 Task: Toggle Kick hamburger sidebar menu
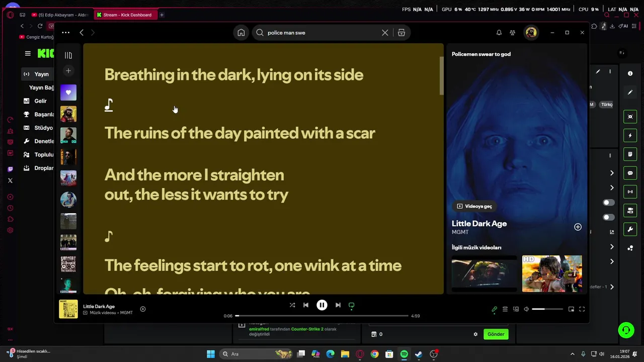coord(28,53)
